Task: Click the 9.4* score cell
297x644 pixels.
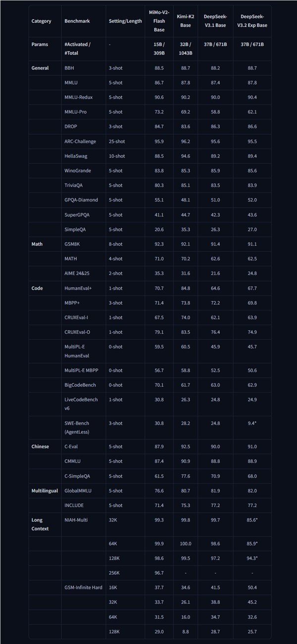Action: click(252, 424)
